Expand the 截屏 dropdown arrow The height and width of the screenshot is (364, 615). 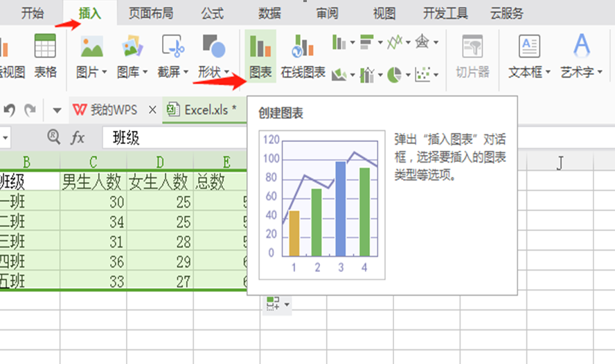point(186,72)
